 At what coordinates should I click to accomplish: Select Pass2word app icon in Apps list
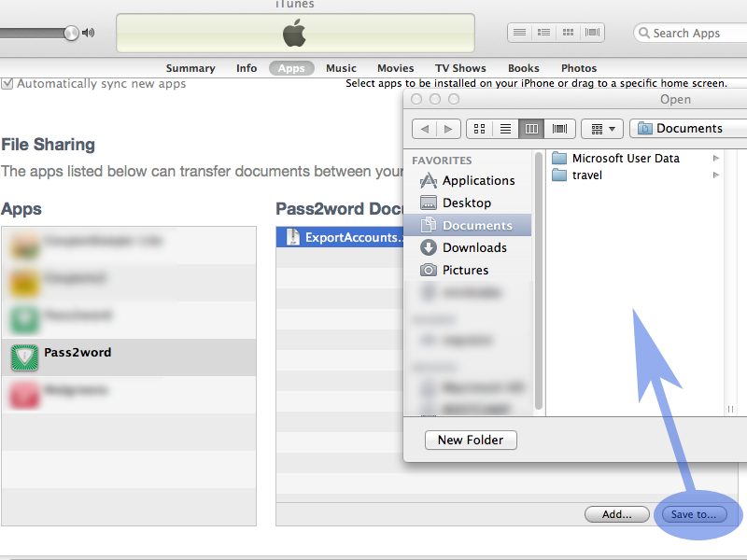point(23,357)
